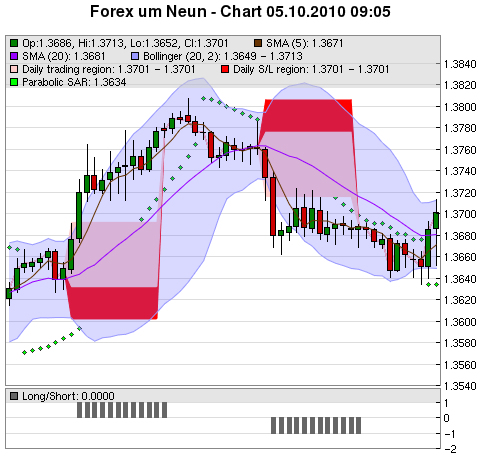Click the 1.3680 price axis label
Screen dimensions: 480x457
pyautogui.click(x=460, y=236)
